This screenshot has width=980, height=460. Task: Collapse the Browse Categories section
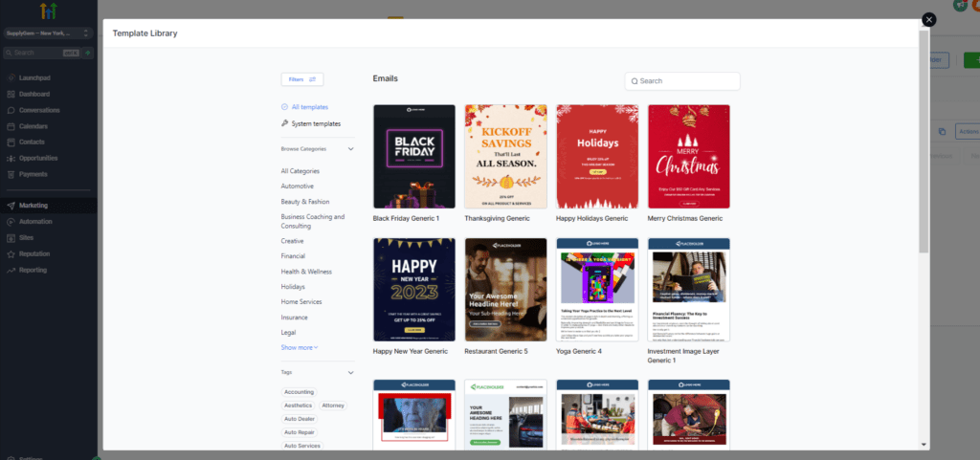[x=350, y=149]
